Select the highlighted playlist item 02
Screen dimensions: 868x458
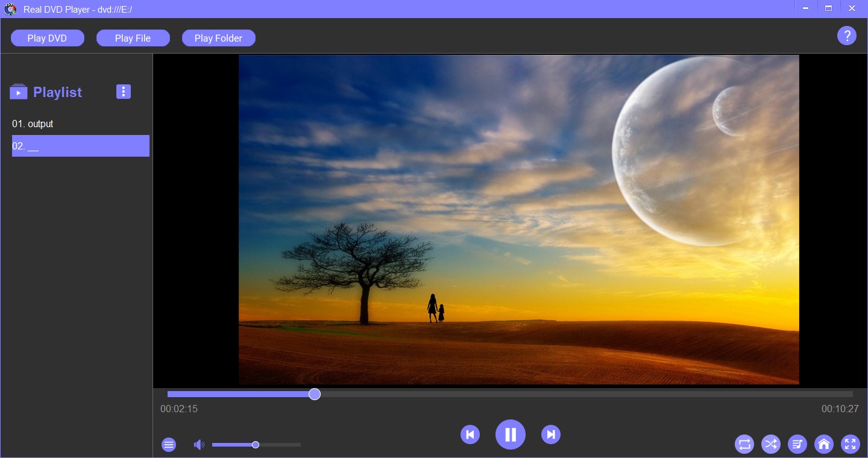click(80, 146)
